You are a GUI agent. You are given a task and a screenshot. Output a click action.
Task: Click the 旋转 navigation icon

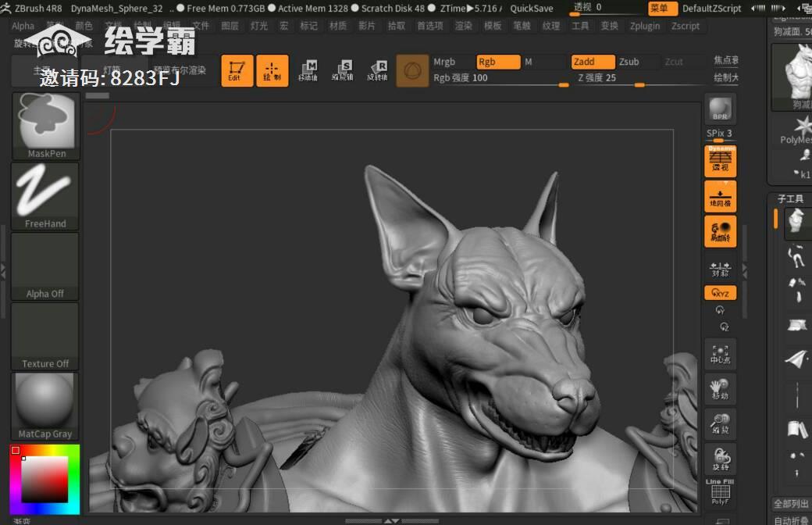tap(720, 459)
